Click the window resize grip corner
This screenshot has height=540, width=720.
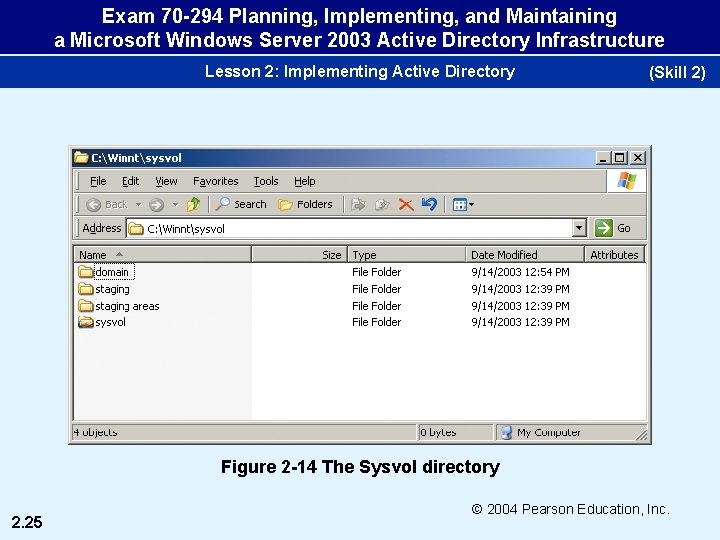point(641,434)
